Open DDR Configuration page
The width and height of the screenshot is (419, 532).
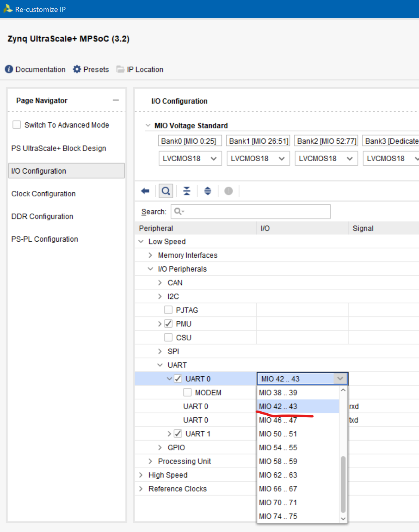42,216
